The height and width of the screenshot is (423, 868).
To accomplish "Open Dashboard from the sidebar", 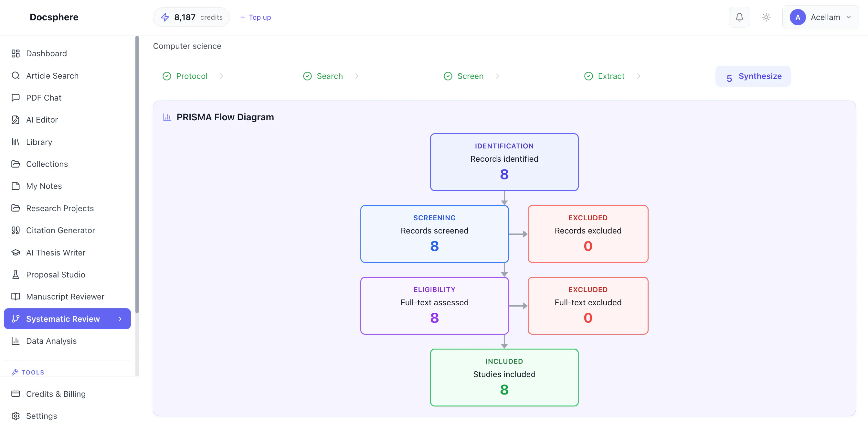I will click(67, 53).
